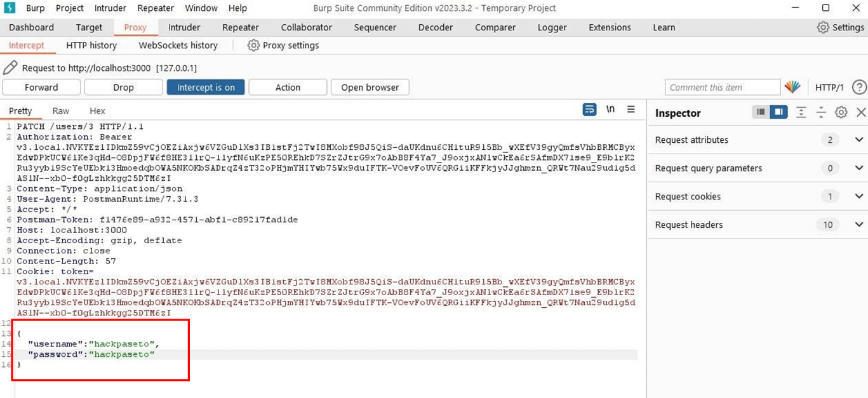Expand all Inspector sections icon
This screenshot has height=398, width=868.
point(801,112)
